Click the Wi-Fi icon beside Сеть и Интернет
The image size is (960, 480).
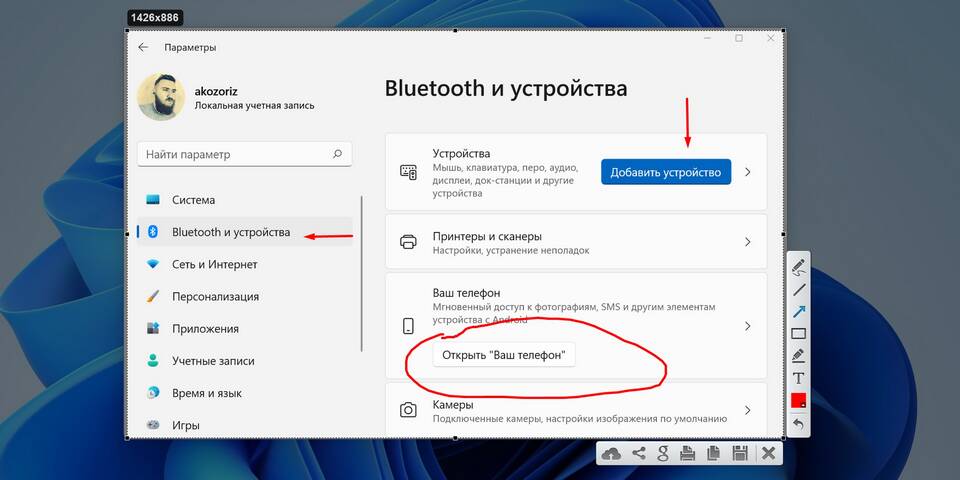point(153,264)
